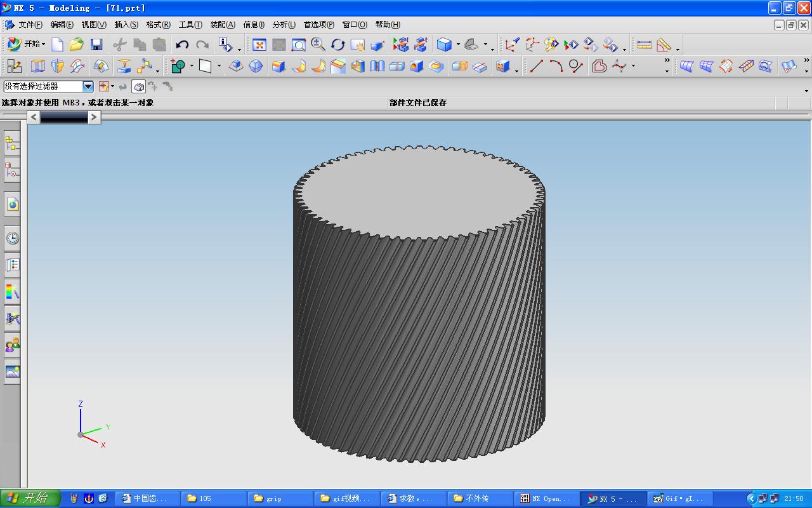Expand the datum plane dropdown arrow
The width and height of the screenshot is (812, 508).
point(219,65)
